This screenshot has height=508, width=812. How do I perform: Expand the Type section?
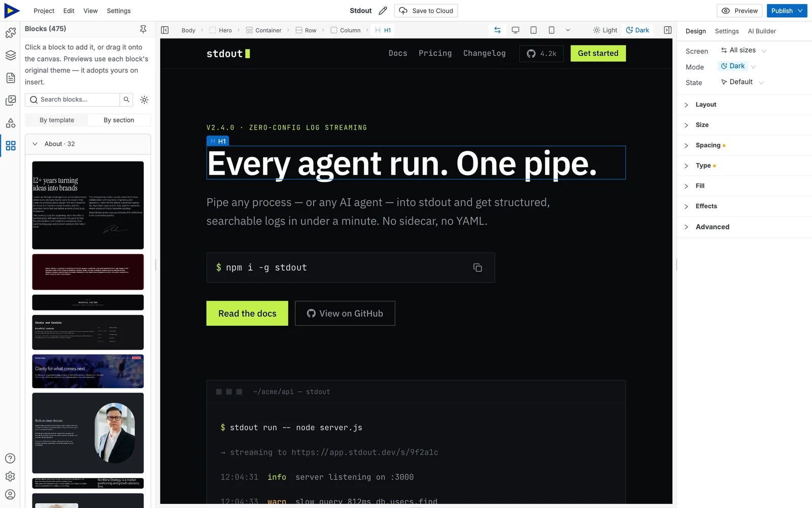[745, 166]
